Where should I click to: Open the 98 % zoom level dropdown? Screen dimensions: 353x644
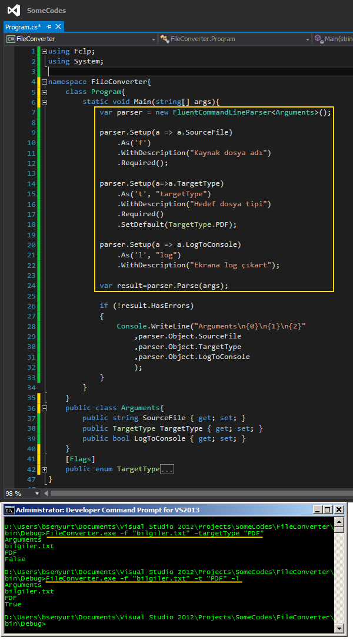[x=37, y=494]
